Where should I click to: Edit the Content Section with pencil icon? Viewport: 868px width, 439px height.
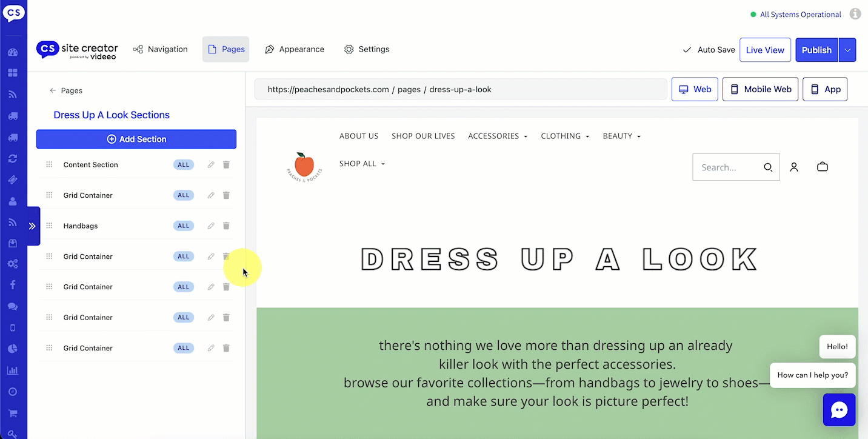pyautogui.click(x=211, y=165)
